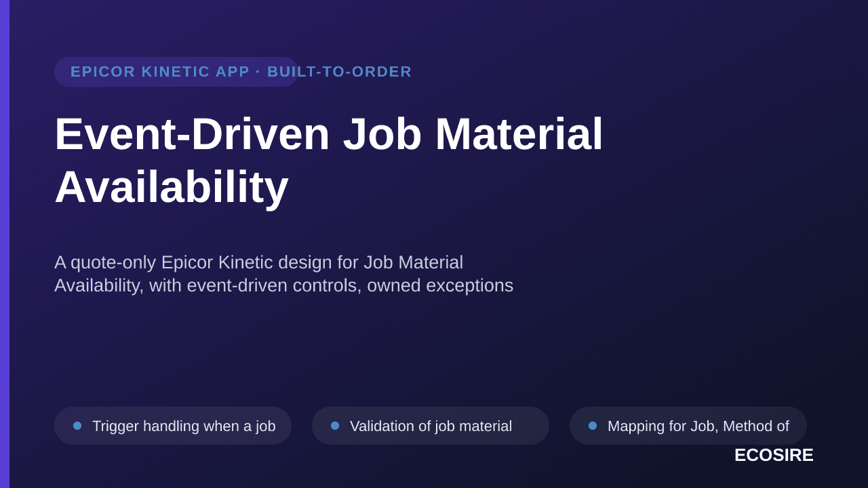
Task: Select the 'Validation of job material' pill
Action: click(x=431, y=426)
